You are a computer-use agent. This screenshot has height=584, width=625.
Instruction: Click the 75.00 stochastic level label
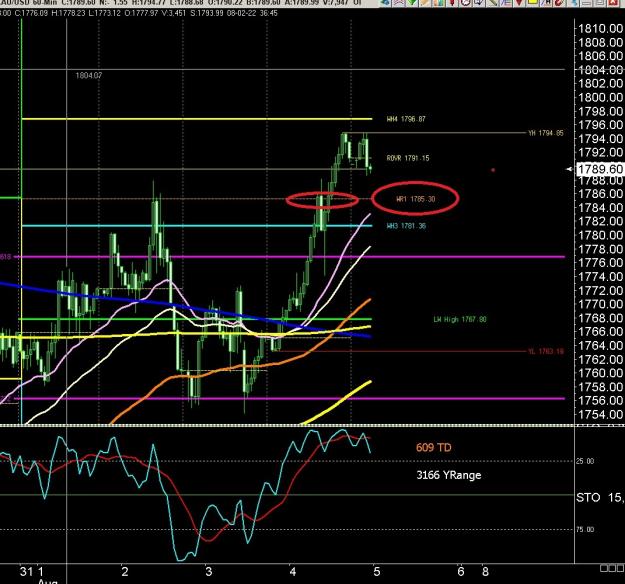585,529
